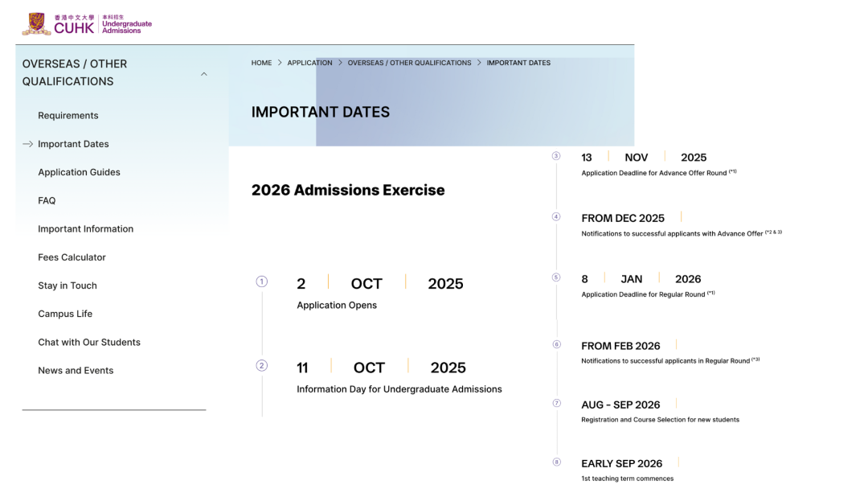The width and height of the screenshot is (868, 489).
Task: Select timeline step 5 marker icon
Action: 556,277
